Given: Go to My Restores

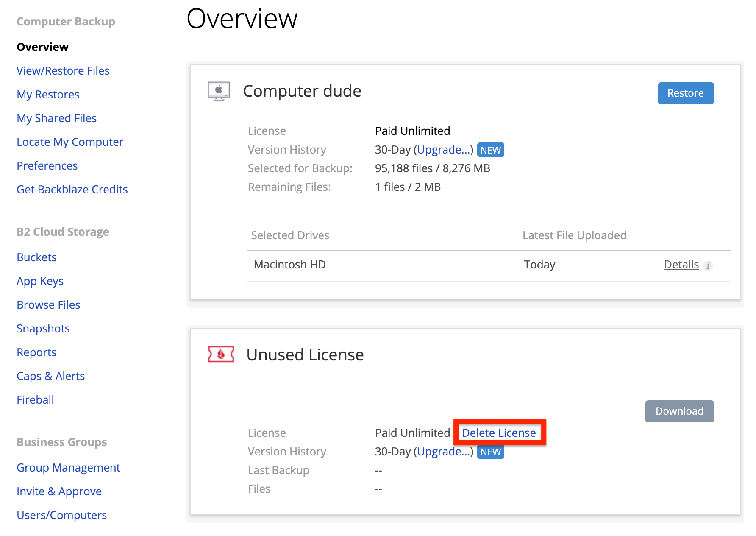Looking at the screenshot, I should pyautogui.click(x=48, y=95).
